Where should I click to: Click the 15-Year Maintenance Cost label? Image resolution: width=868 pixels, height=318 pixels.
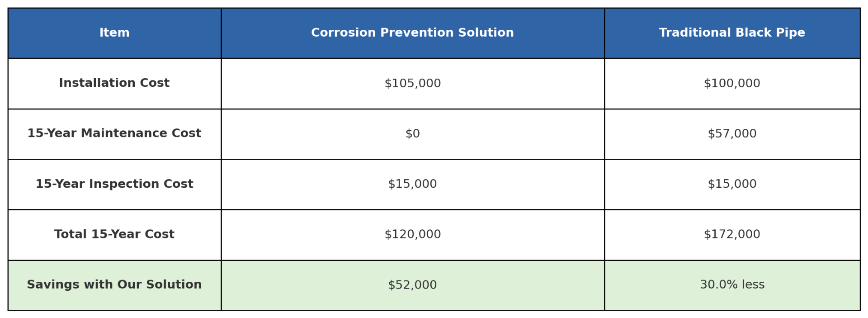114,133
